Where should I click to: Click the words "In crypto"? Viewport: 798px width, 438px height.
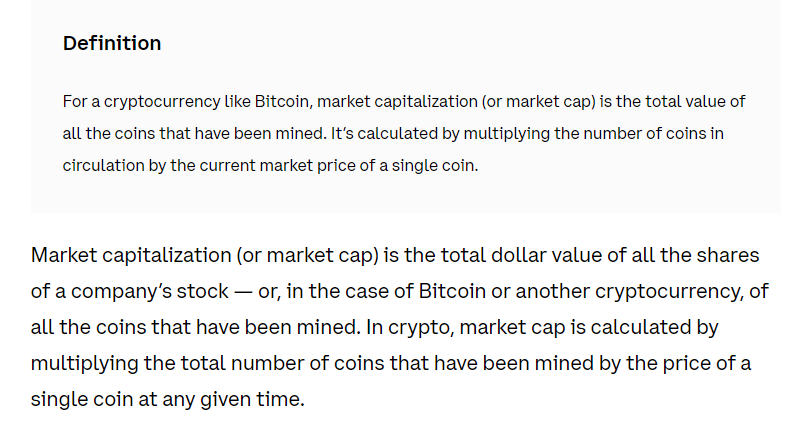point(409,327)
